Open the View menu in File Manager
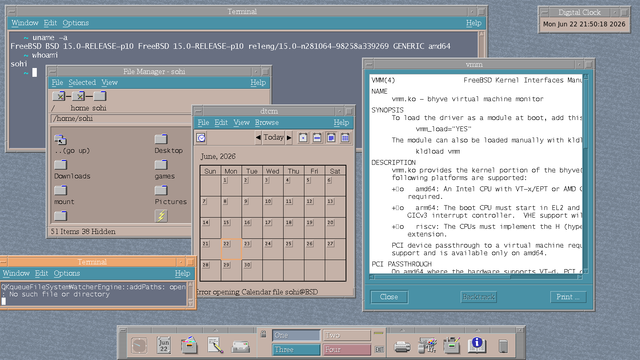 [x=109, y=82]
